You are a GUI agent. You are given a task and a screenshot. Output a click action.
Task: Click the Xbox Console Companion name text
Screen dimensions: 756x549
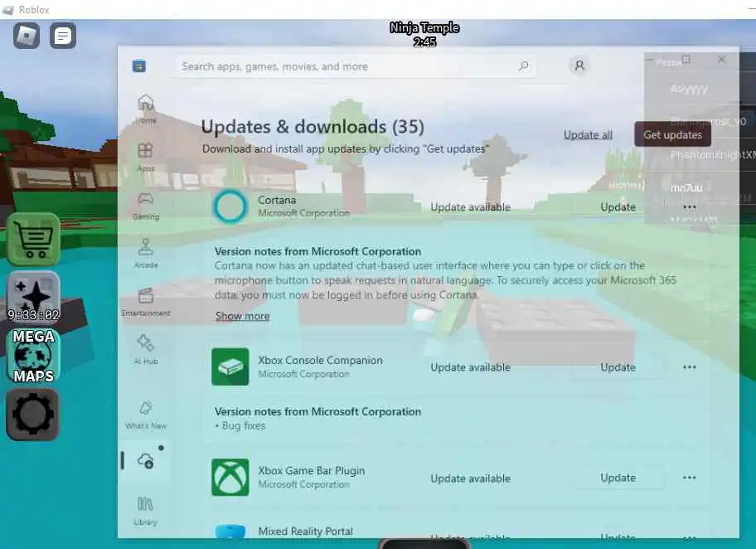pyautogui.click(x=320, y=361)
